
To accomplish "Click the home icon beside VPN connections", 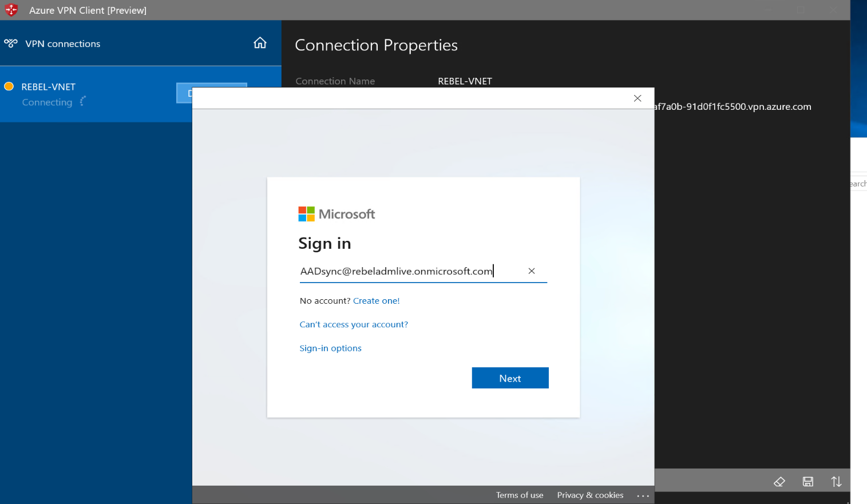I will coord(260,42).
